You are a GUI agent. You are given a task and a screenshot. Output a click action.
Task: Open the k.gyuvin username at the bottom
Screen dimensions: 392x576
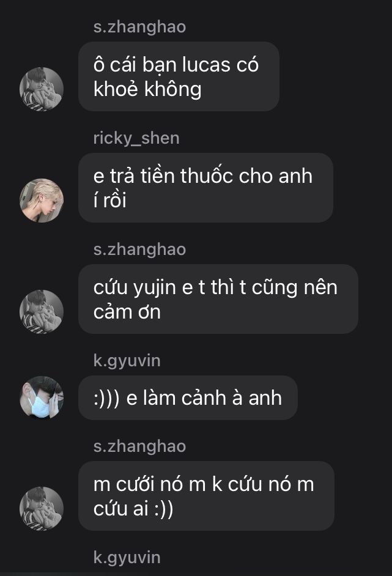tap(127, 558)
